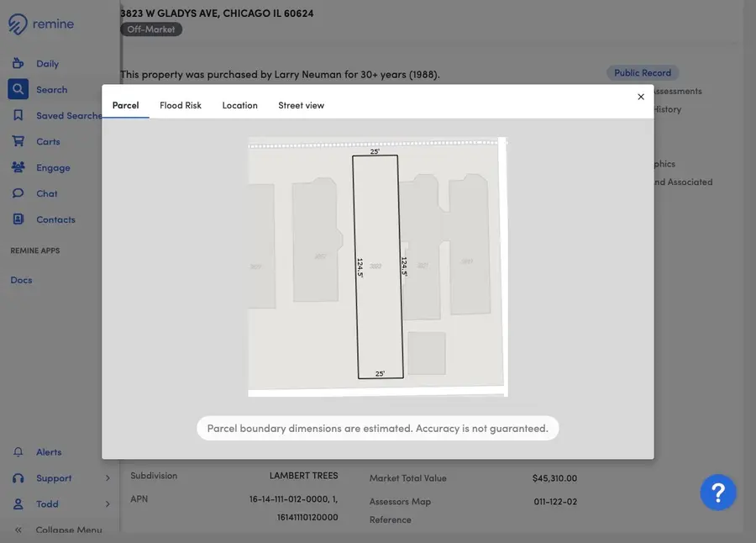Click the Public Record badge
This screenshot has width=756, height=543.
pos(642,71)
